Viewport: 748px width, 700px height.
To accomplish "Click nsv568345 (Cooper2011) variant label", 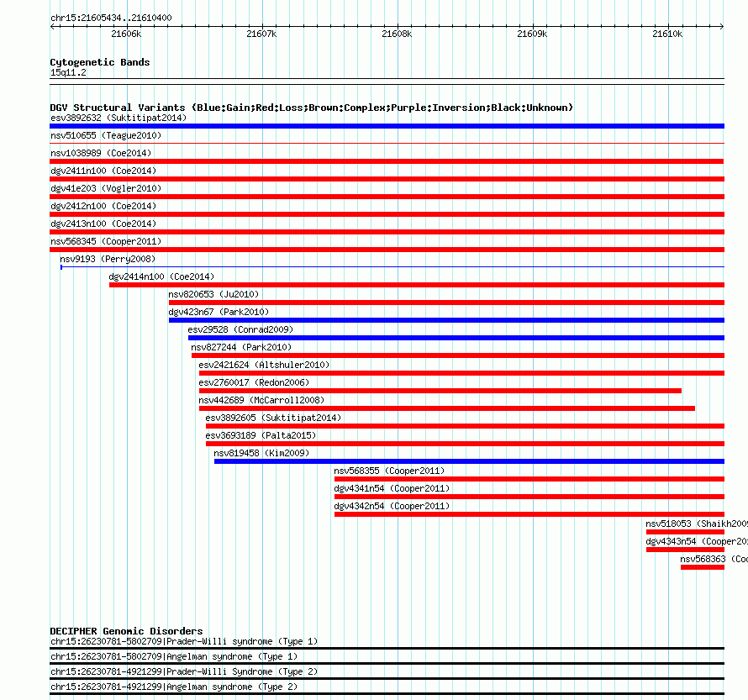I will point(106,241).
